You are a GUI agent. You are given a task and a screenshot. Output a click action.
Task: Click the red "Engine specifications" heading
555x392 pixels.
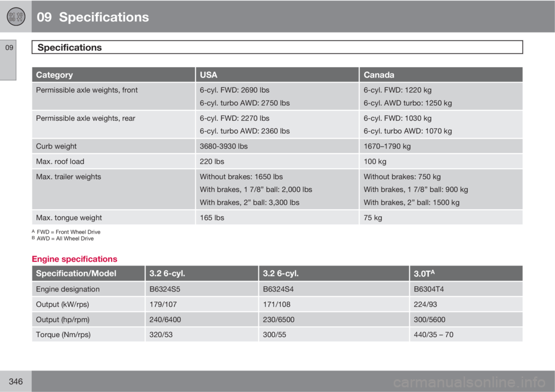coord(75,259)
